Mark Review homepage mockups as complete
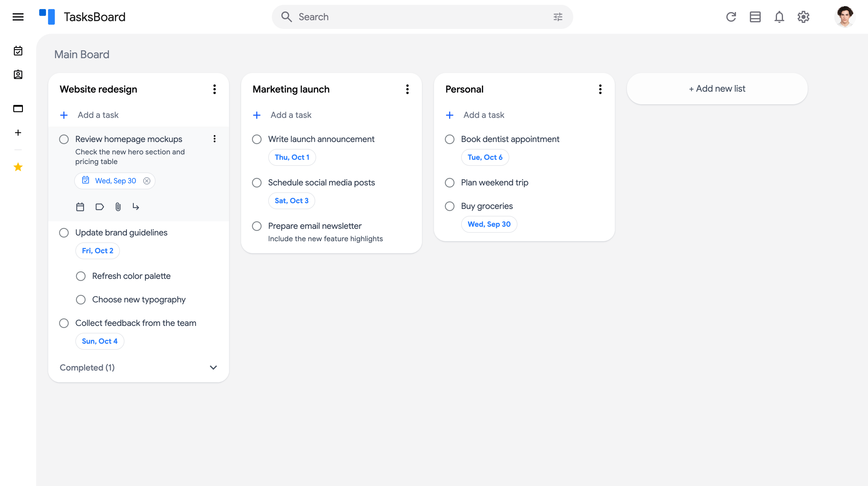868x486 pixels. (64, 139)
